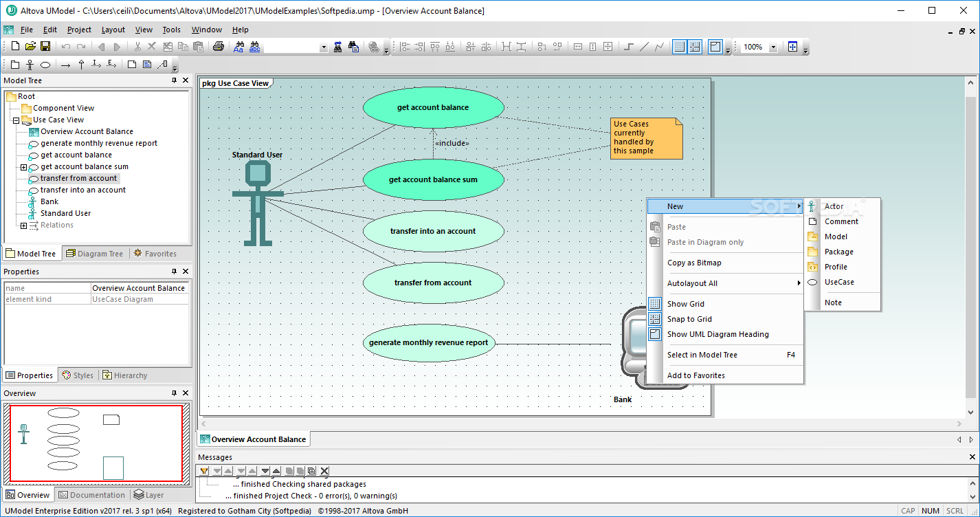Image resolution: width=980 pixels, height=517 pixels.
Task: Open the Layout menu
Action: point(113,30)
